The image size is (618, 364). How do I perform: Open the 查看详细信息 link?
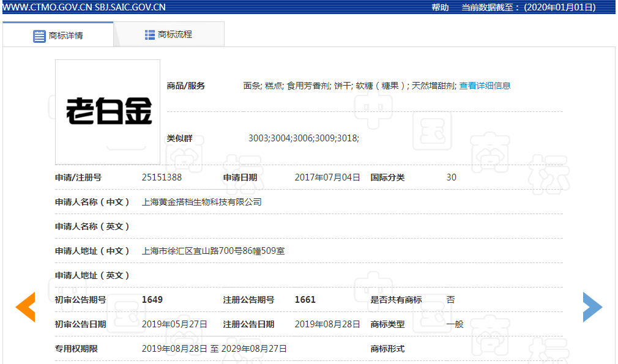[x=485, y=86]
